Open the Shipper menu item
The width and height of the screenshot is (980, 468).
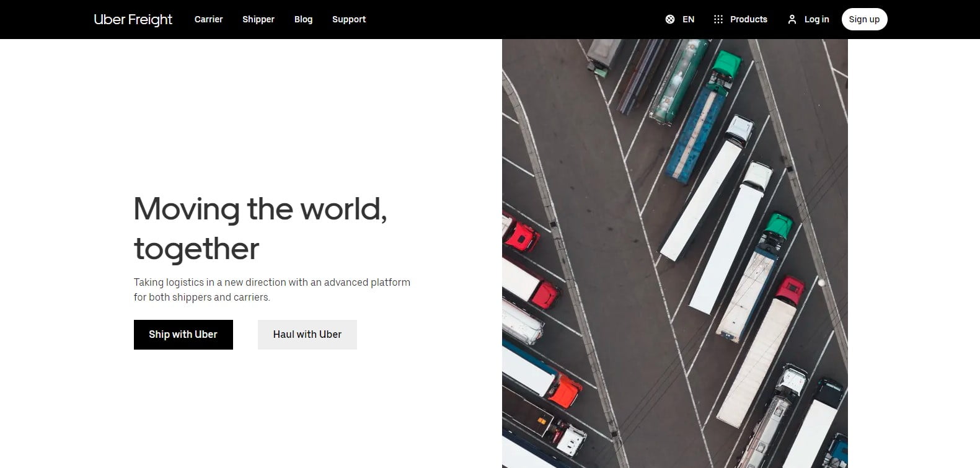pos(258,19)
